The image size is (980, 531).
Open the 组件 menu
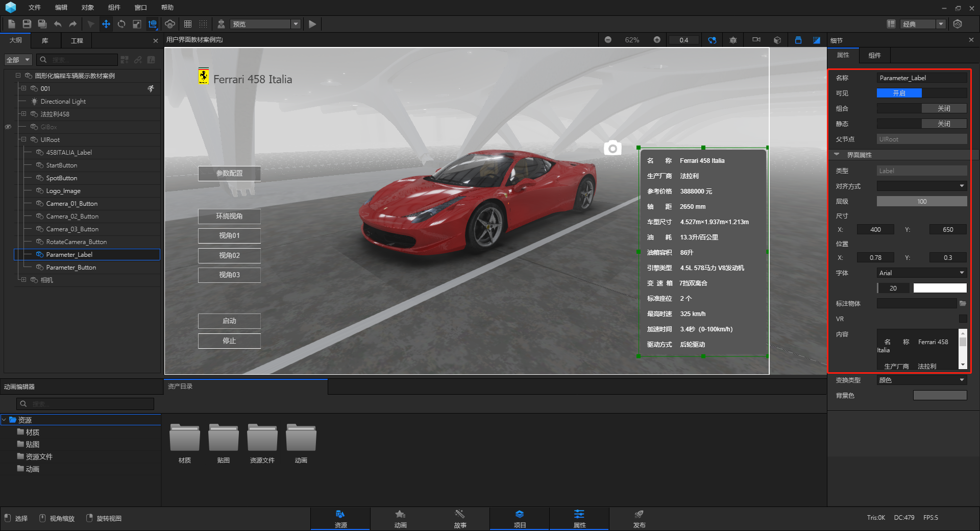114,8
